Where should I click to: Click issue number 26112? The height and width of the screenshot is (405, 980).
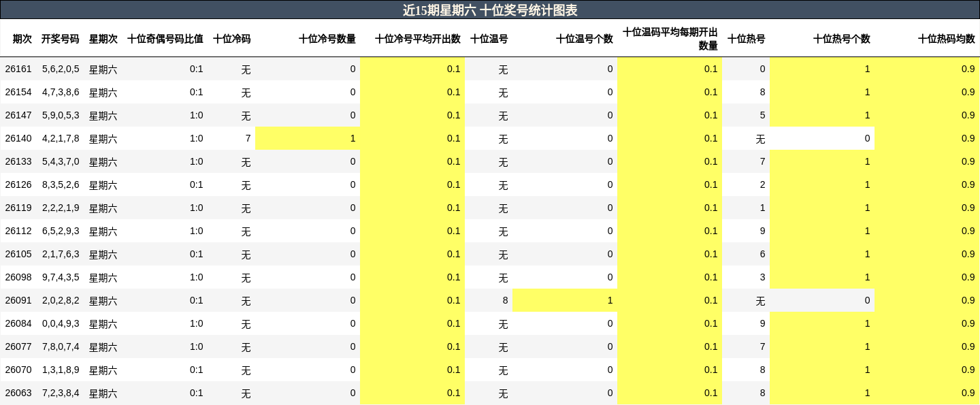pyautogui.click(x=18, y=231)
